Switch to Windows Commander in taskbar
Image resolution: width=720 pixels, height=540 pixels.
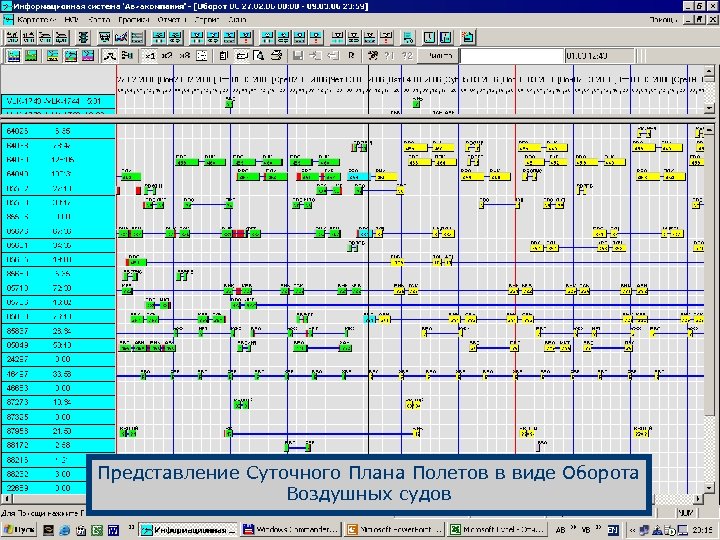pos(291,530)
